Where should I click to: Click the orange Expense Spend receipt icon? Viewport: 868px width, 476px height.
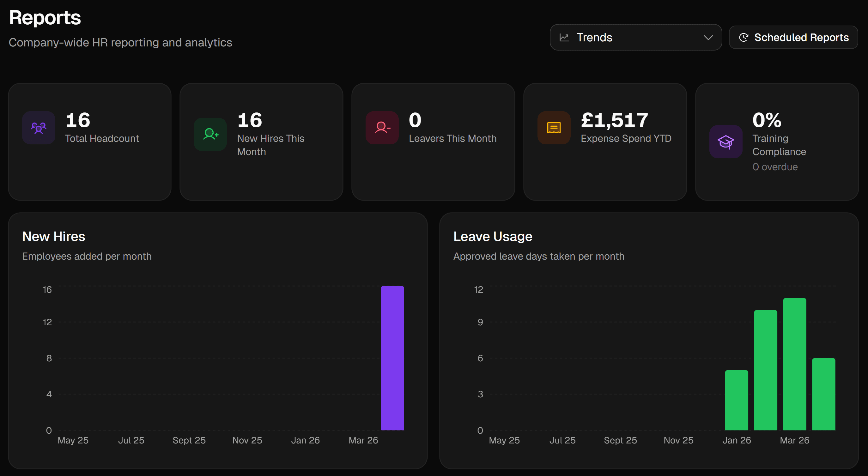[554, 128]
